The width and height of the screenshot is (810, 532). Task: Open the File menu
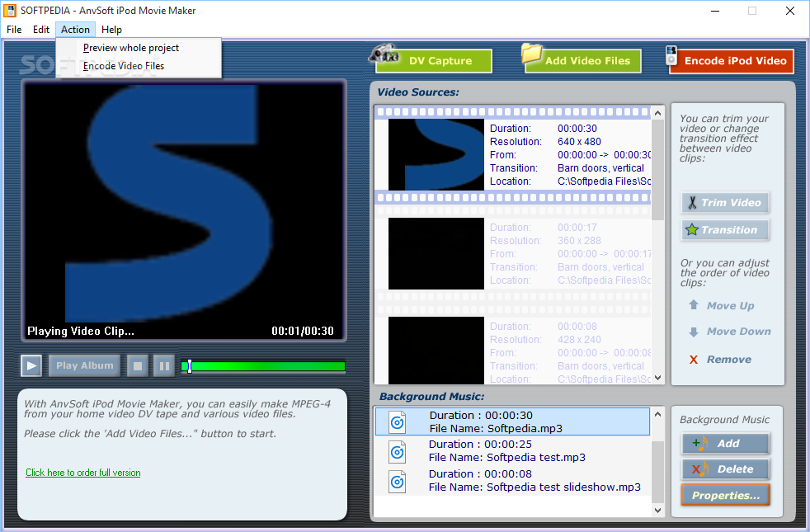point(14,30)
